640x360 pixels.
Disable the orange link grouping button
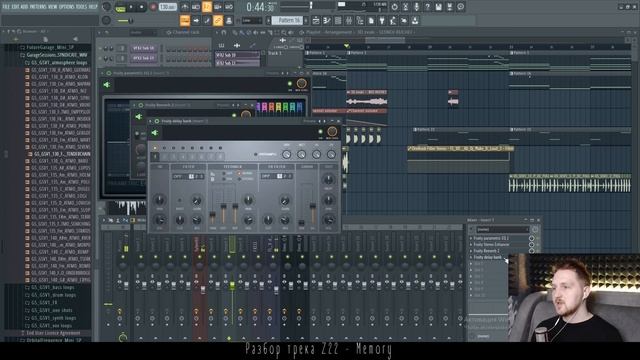218,20
